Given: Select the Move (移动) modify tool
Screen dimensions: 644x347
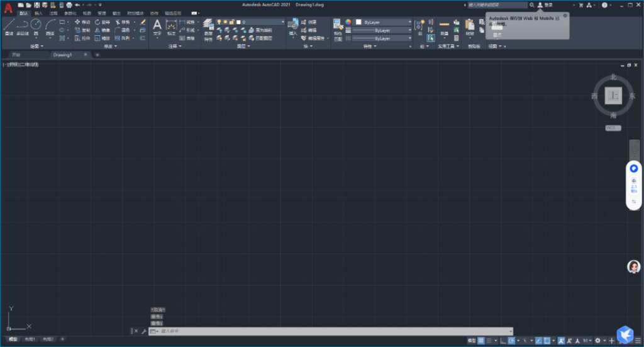Looking at the screenshot, I should tap(82, 21).
